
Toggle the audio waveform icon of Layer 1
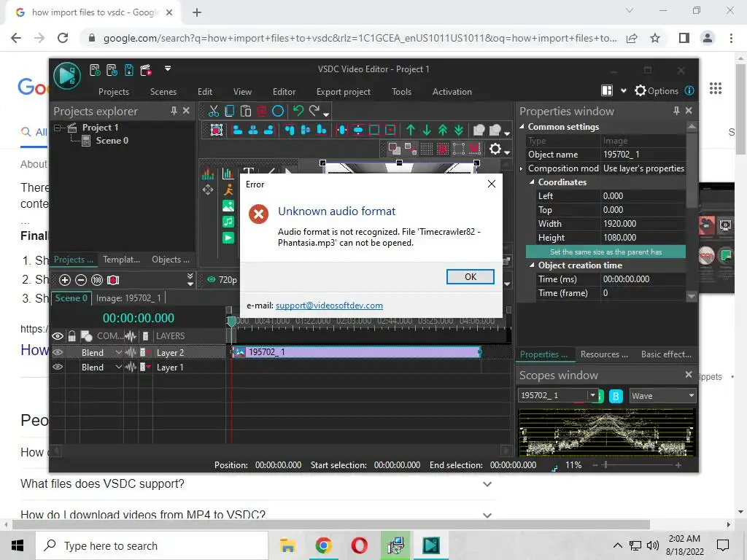(131, 367)
